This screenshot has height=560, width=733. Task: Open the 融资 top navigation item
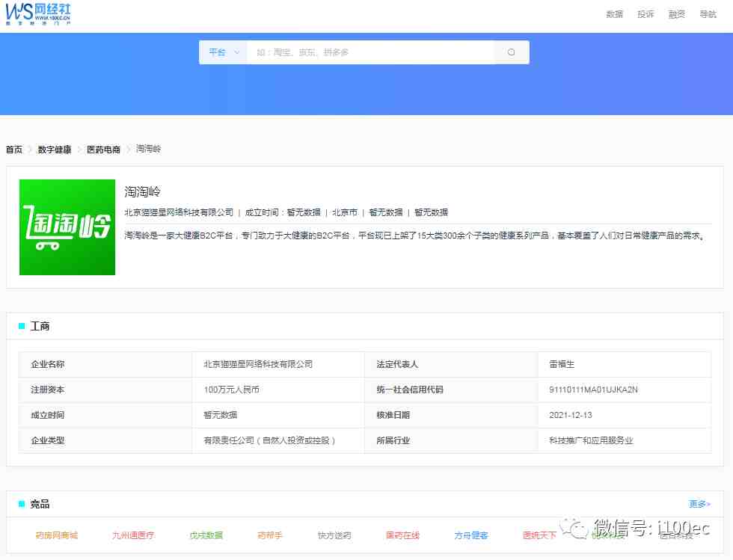click(x=676, y=14)
